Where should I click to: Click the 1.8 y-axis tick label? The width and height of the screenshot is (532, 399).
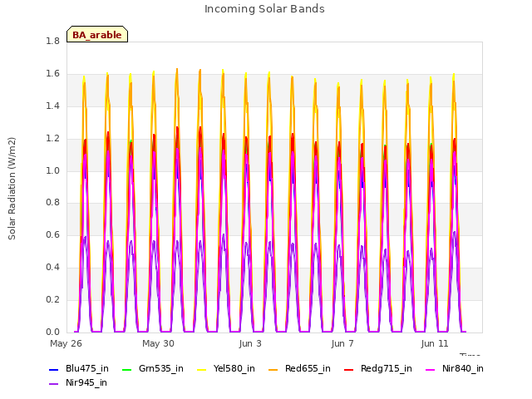click(52, 42)
